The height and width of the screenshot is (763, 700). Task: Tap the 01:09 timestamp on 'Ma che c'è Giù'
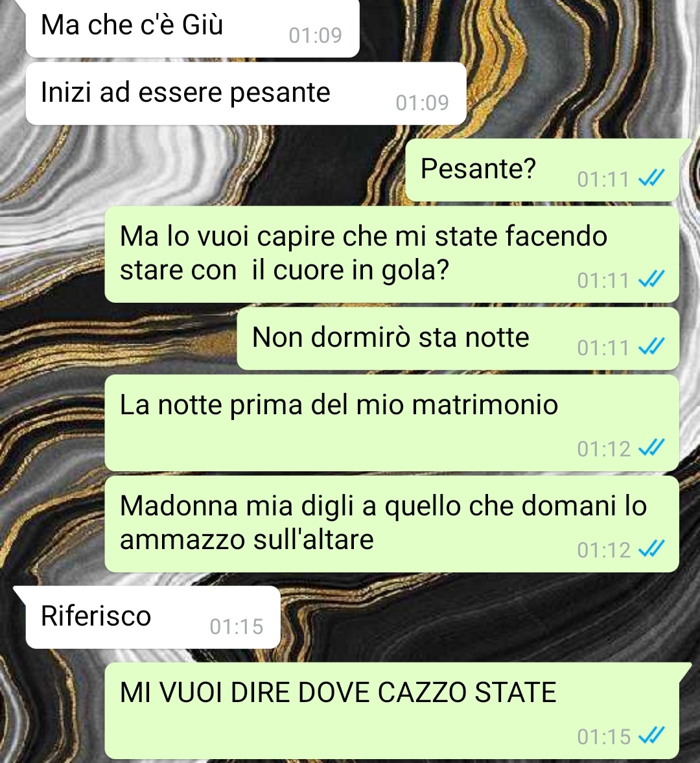point(315,35)
